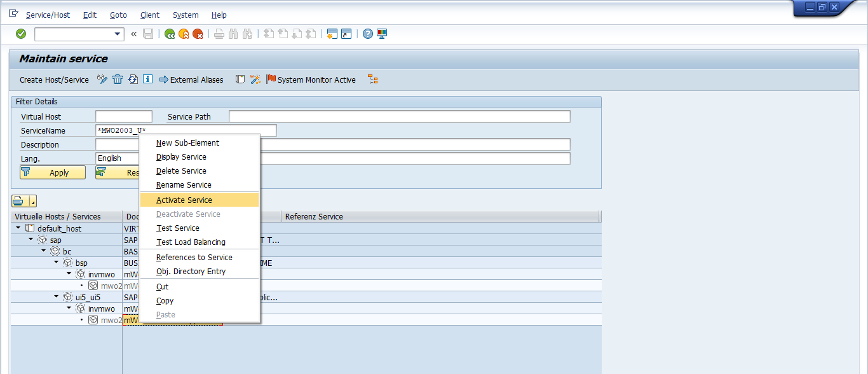
Task: Click the External Aliases button
Action: click(x=191, y=80)
